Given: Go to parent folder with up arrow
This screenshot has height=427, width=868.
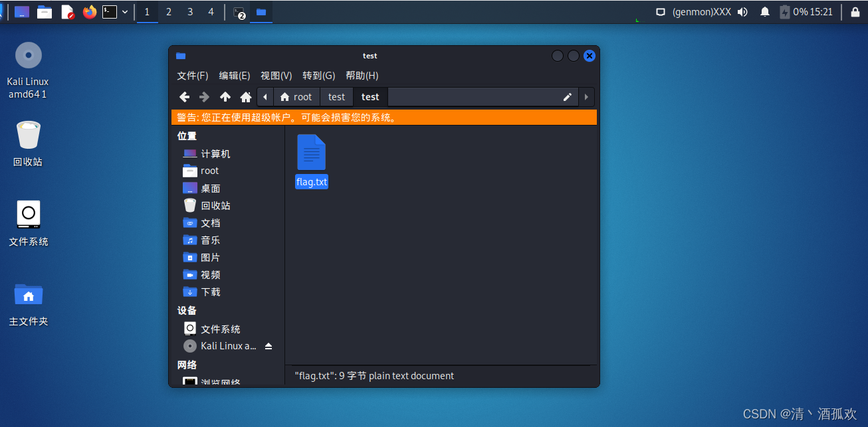Looking at the screenshot, I should 225,97.
